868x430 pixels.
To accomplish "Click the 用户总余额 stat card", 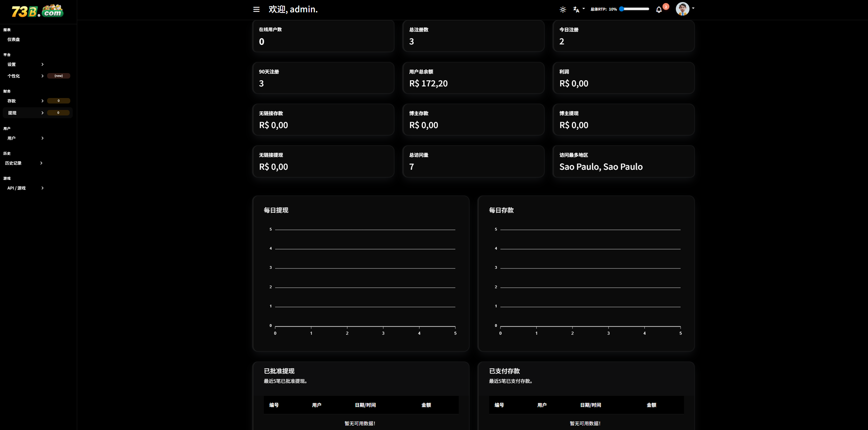I will coord(473,78).
